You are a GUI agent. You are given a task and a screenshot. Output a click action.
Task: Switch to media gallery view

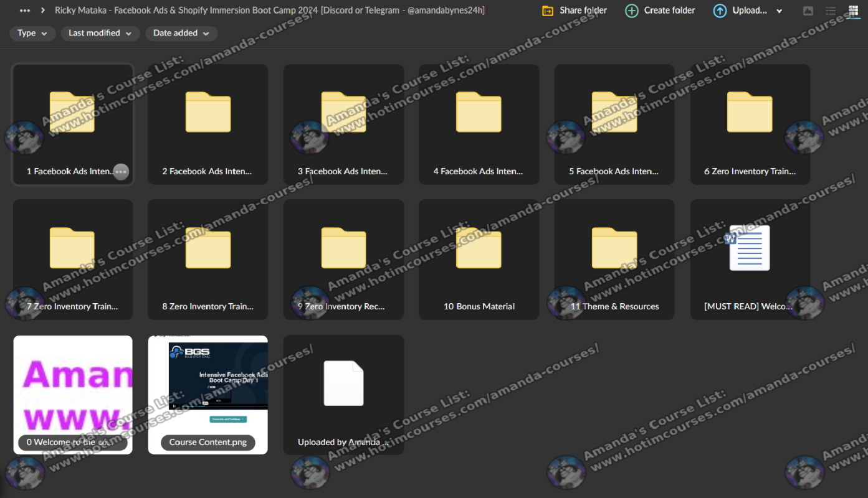(808, 11)
